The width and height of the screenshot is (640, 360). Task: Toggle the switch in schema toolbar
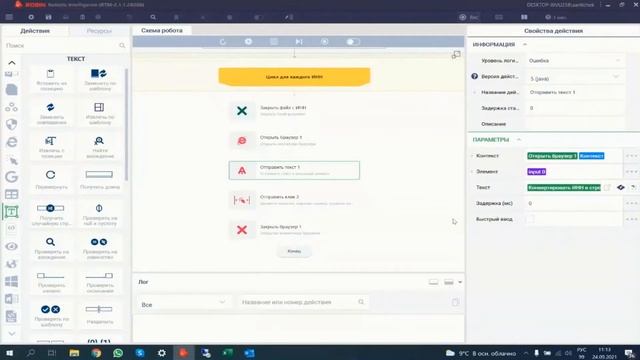353,42
